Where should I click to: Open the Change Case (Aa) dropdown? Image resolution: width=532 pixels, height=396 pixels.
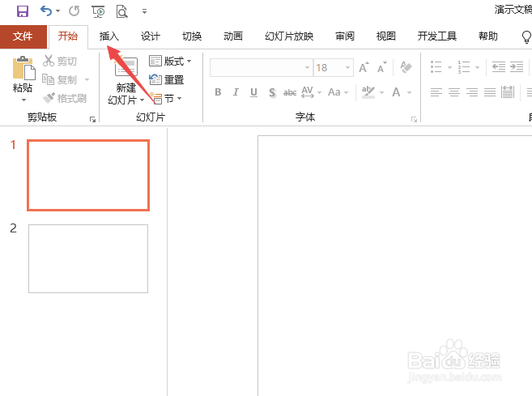338,92
